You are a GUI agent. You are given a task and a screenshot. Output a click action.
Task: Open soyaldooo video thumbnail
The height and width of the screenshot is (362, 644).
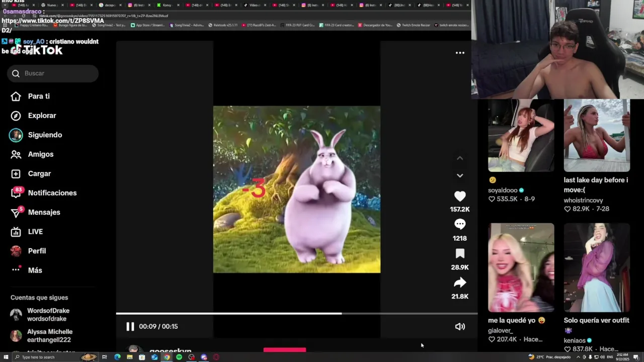pos(521,136)
